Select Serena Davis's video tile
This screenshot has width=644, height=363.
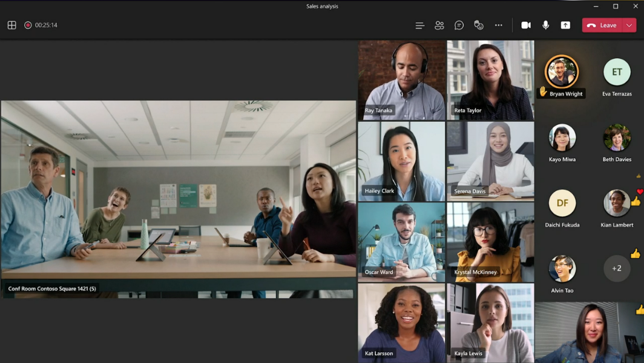click(490, 161)
